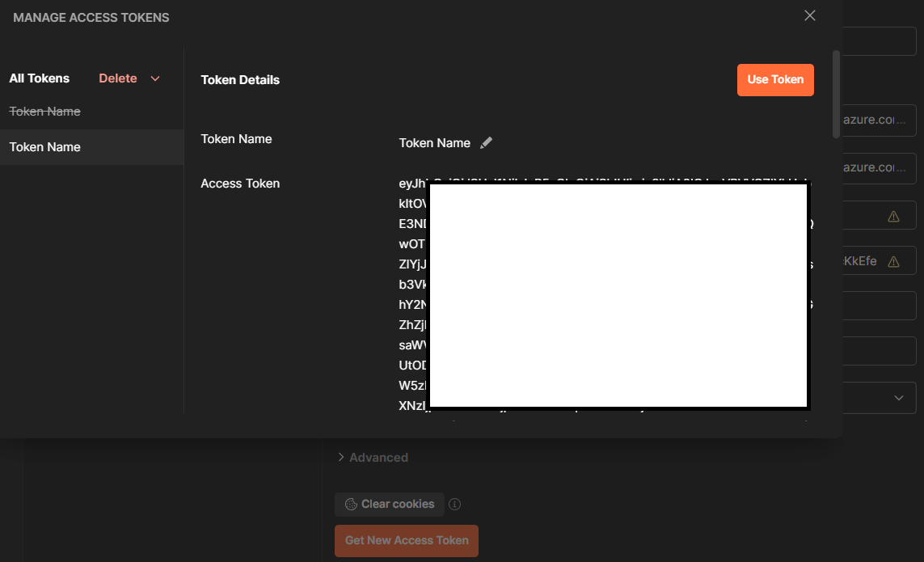Viewport: 924px width, 562px height.
Task: Select the highlighted Token Name entry in list
Action: pyautogui.click(x=45, y=147)
